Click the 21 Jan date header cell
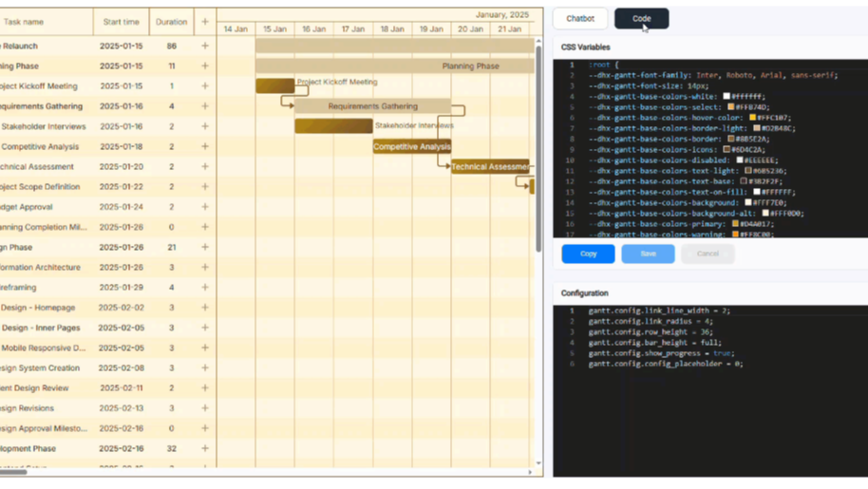 click(x=509, y=28)
